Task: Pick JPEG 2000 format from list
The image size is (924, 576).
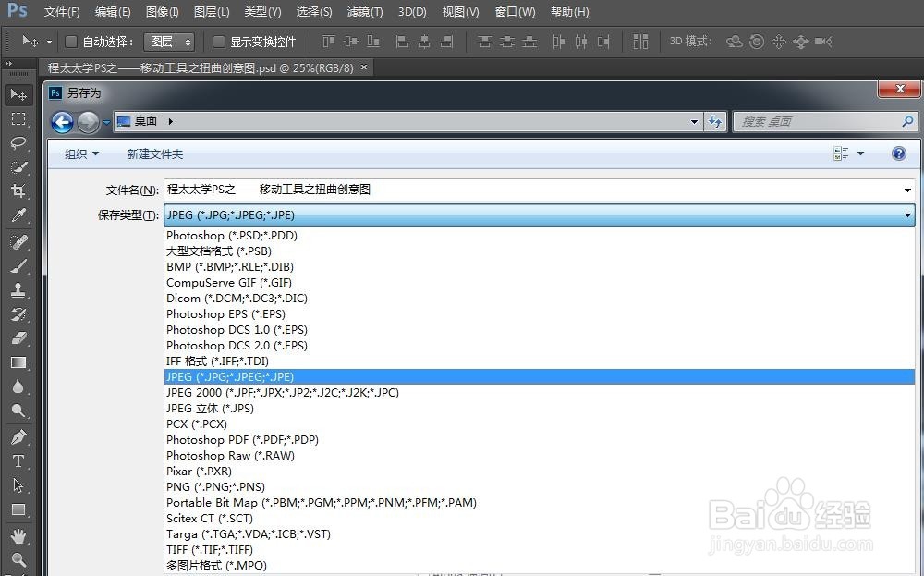Action: tap(540, 393)
